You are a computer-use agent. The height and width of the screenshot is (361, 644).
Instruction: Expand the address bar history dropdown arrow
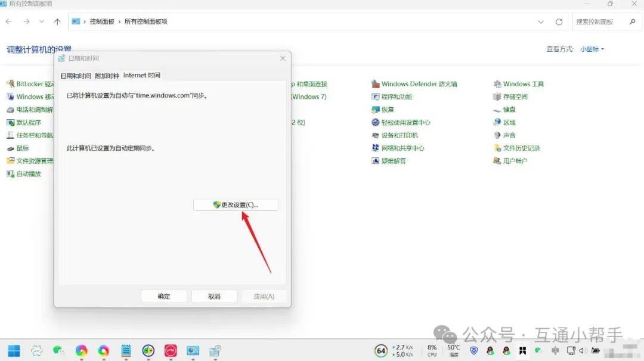[x=541, y=21]
